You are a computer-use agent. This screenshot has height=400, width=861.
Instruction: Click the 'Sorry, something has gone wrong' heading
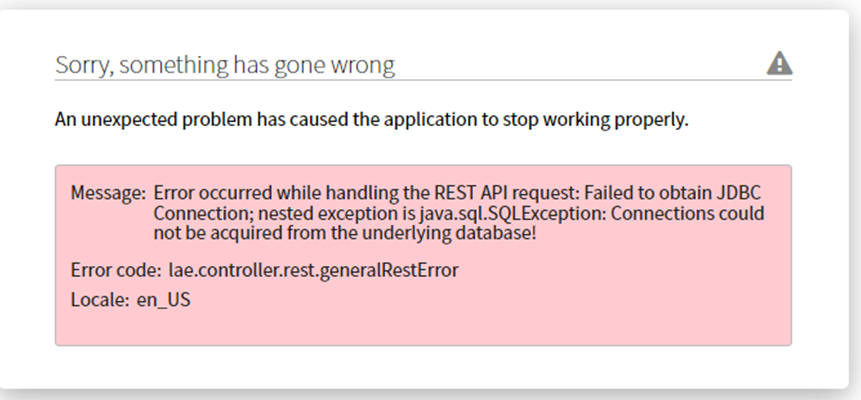click(225, 65)
